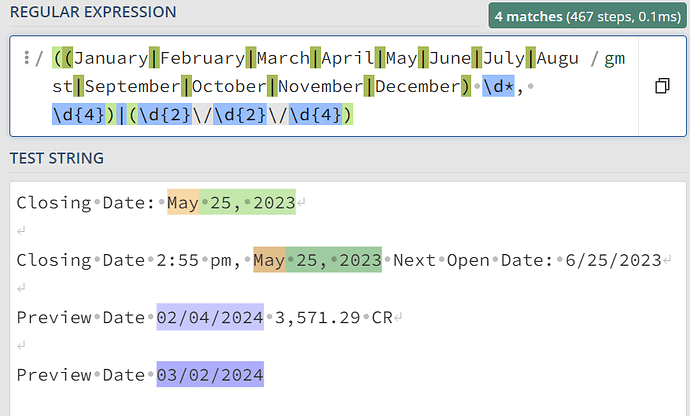The width and height of the screenshot is (690, 416).
Task: Click the highlighted match '02/04/2024'
Action: click(210, 317)
